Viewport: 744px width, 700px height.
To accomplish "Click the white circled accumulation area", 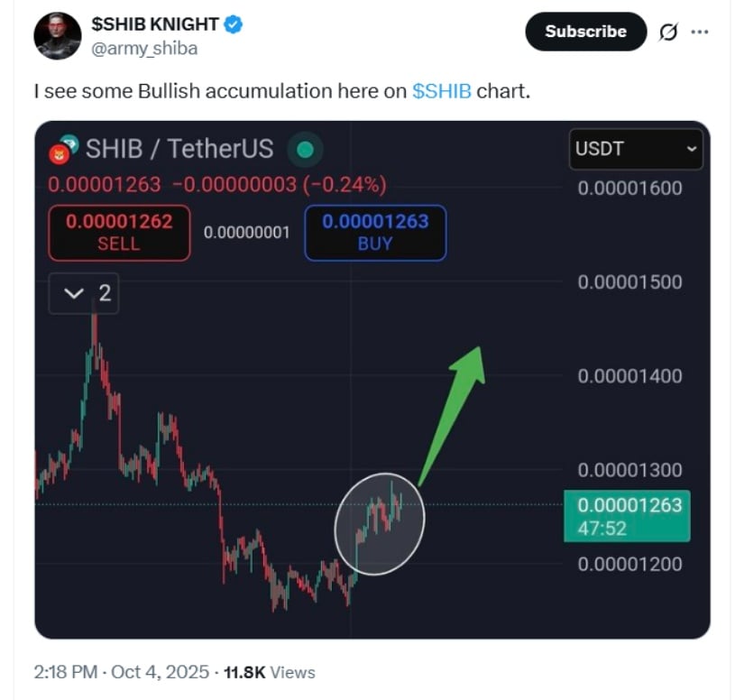I will tap(379, 523).
